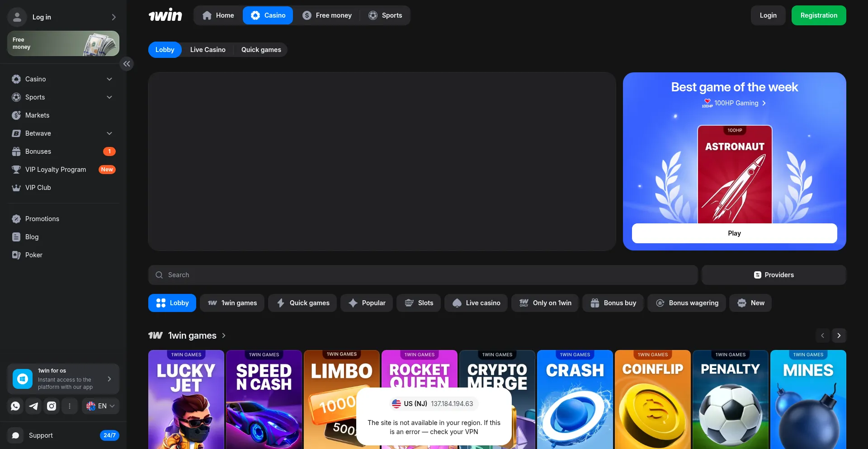Click the US (NJ) region IP badge
This screenshot has height=449, width=868.
pos(434,404)
